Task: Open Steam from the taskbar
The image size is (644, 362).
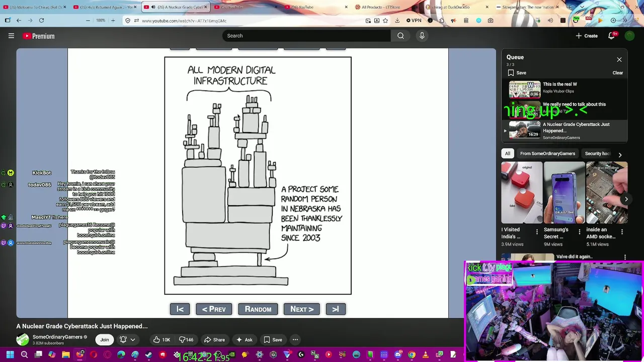Action: pyautogui.click(x=148, y=355)
